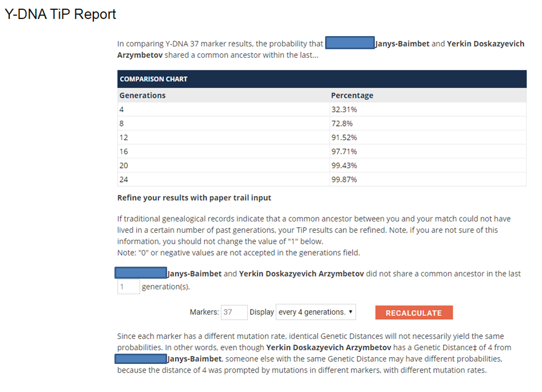The width and height of the screenshot is (542, 392).
Task: Click the Percentage column header
Action: point(352,96)
